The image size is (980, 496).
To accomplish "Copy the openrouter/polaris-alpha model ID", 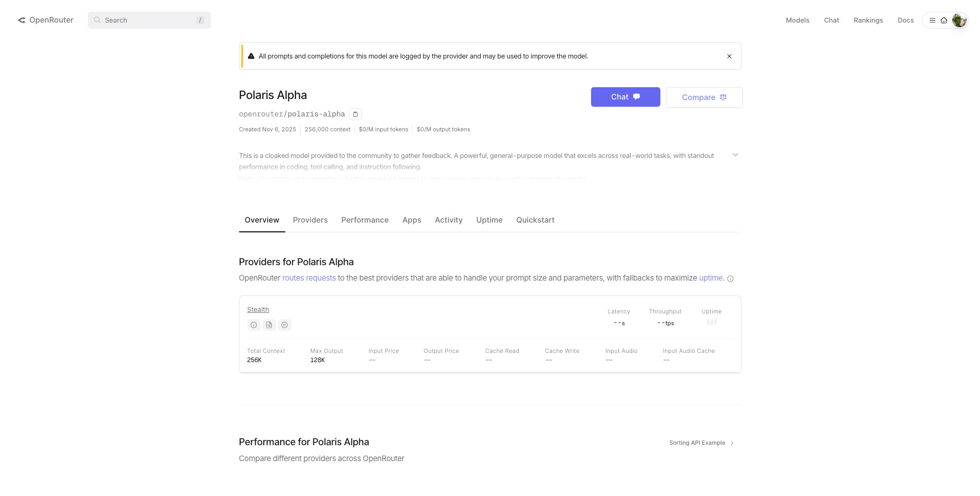I will click(x=355, y=114).
